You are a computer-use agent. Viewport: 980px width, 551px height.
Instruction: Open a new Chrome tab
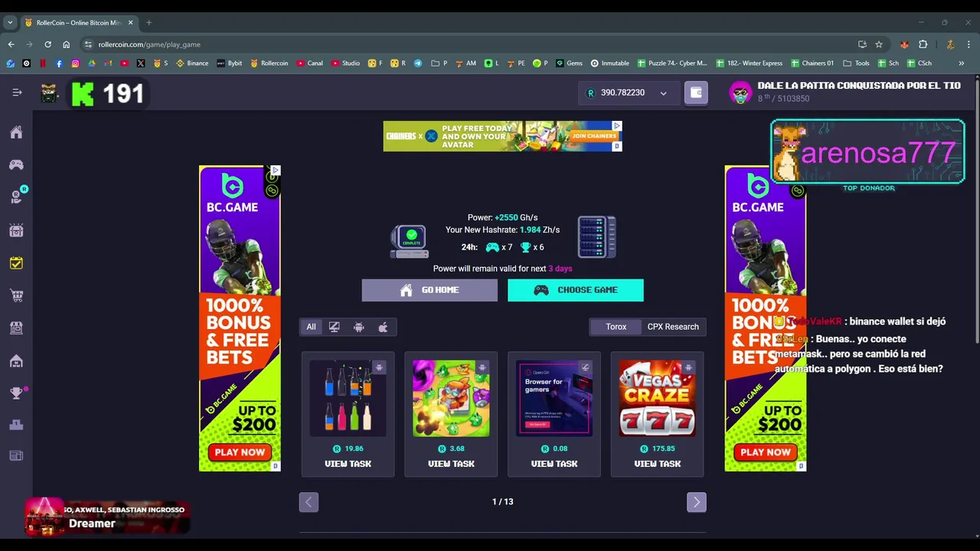click(149, 22)
